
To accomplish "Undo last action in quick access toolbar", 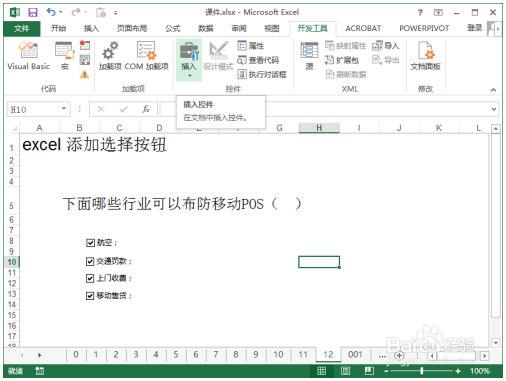I will [51, 13].
